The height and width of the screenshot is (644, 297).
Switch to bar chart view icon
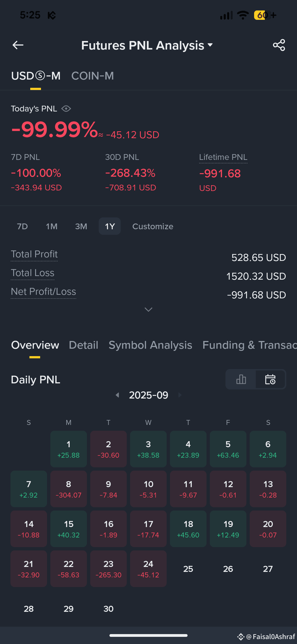(241, 379)
